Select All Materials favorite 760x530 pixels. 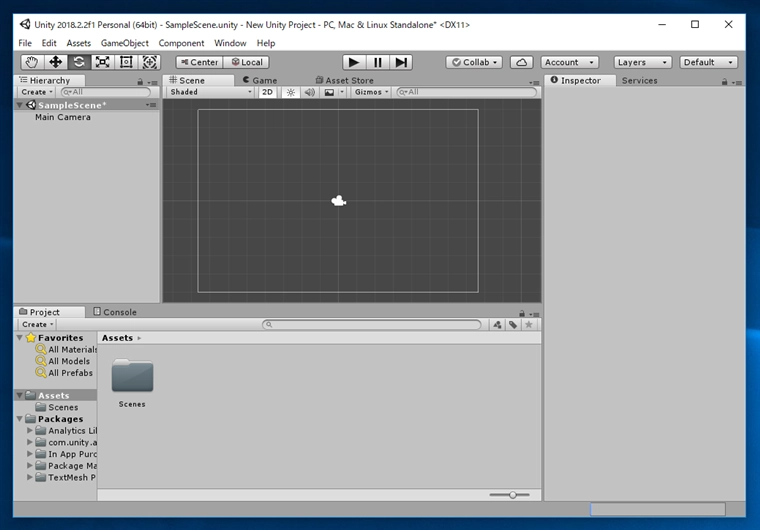coord(66,350)
